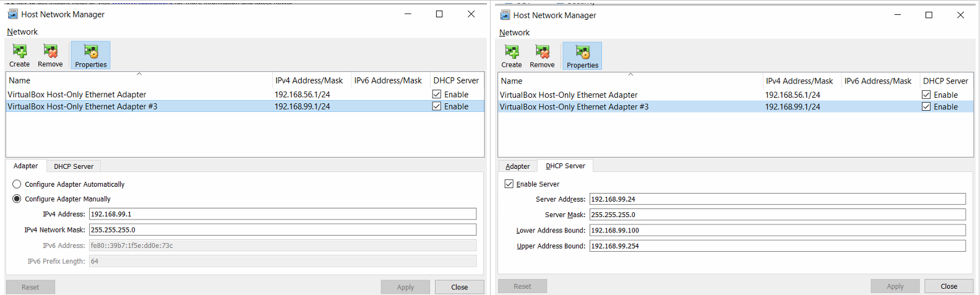Viewport: 980px width, 295px height.
Task: Click Apply button in left window
Action: point(406,287)
